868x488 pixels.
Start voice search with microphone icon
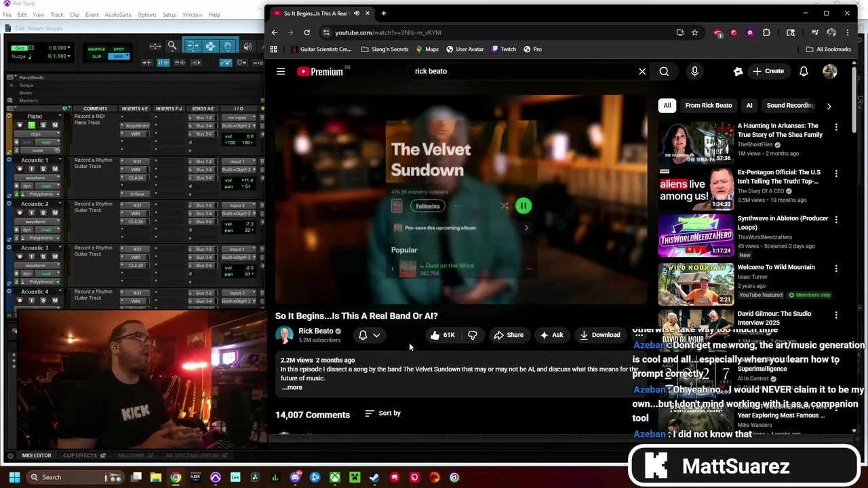click(x=694, y=71)
